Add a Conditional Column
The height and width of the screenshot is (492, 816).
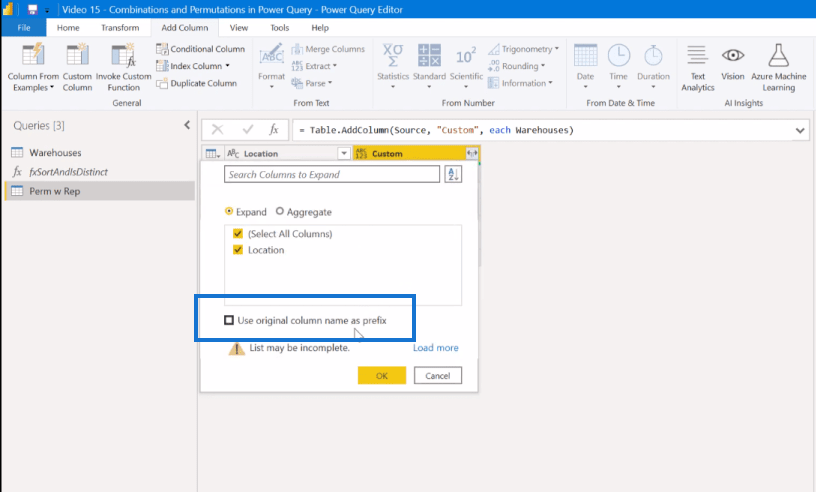pos(200,49)
